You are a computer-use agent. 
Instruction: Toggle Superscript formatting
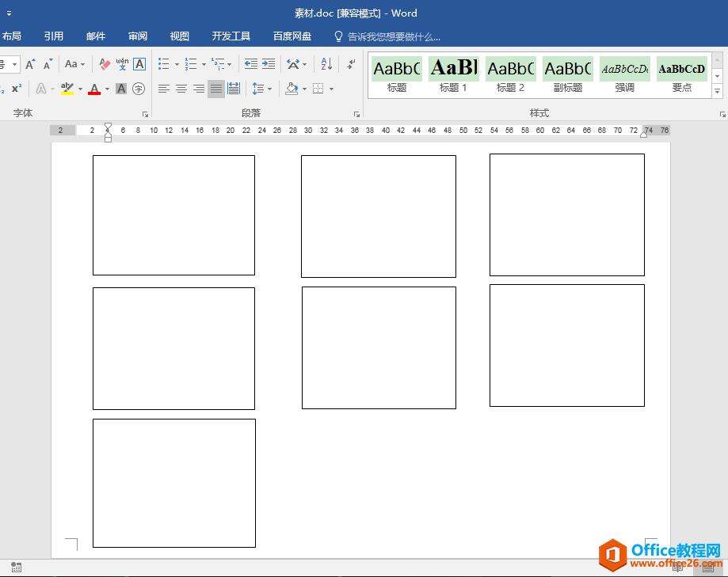pos(17,89)
